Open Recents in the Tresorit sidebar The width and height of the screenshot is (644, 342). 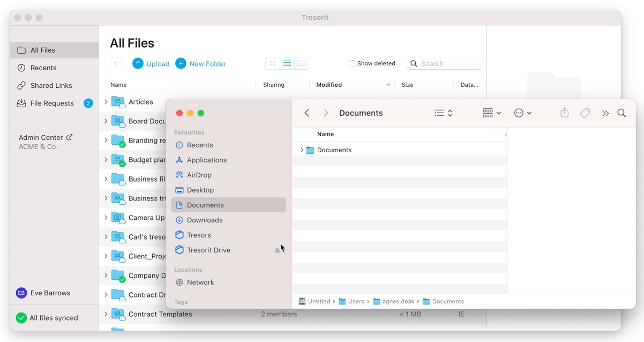point(54,68)
